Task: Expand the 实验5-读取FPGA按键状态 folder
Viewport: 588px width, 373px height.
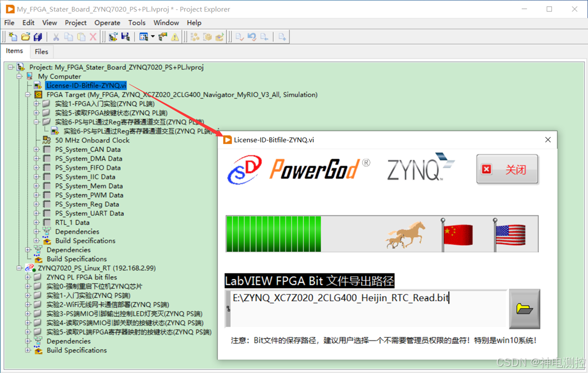Action: coord(36,113)
